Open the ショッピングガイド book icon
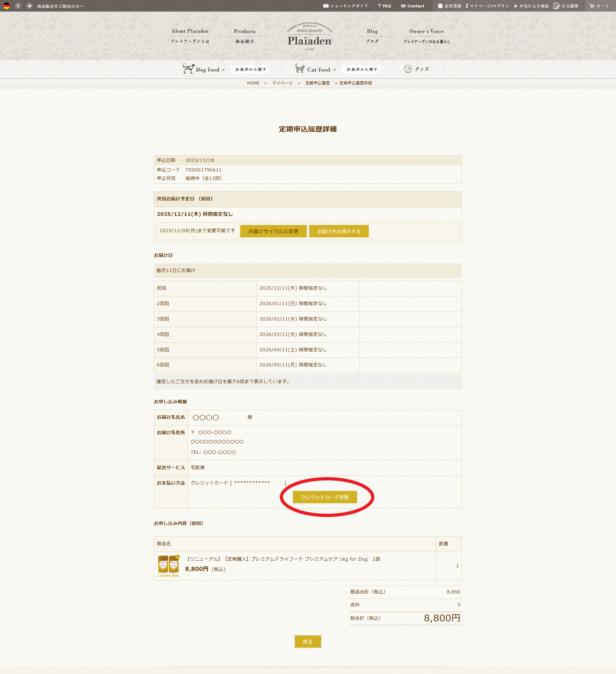This screenshot has height=674, width=616. (x=326, y=6)
